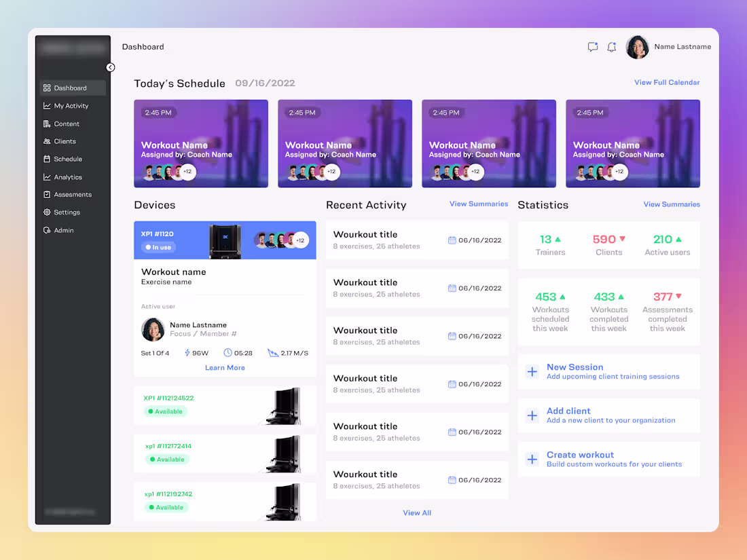Click the profile avatar next to Name Lastname
The image size is (747, 560).
637,47
